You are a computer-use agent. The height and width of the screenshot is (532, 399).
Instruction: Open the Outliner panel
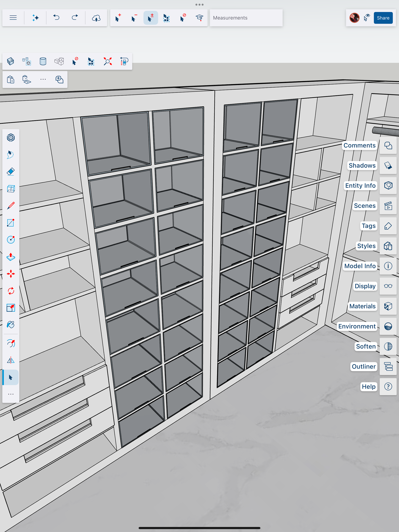click(388, 367)
